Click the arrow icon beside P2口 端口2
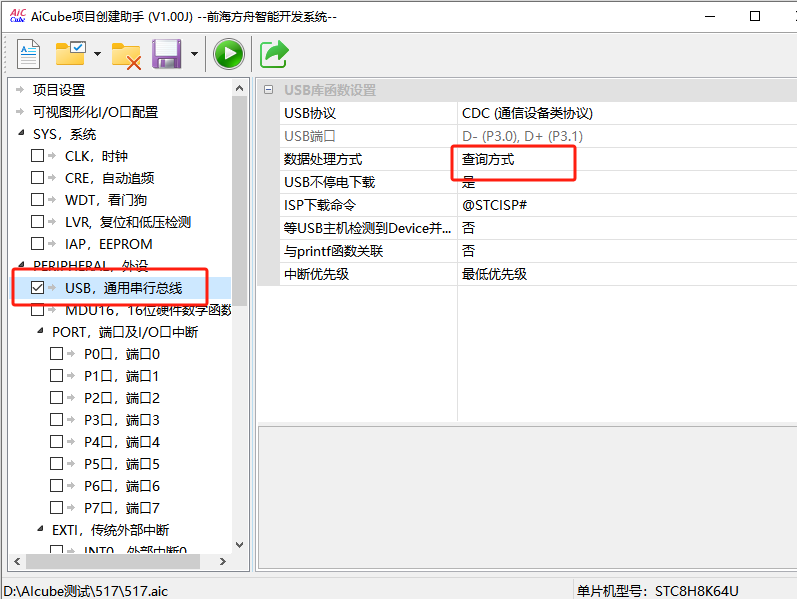 tap(71, 398)
